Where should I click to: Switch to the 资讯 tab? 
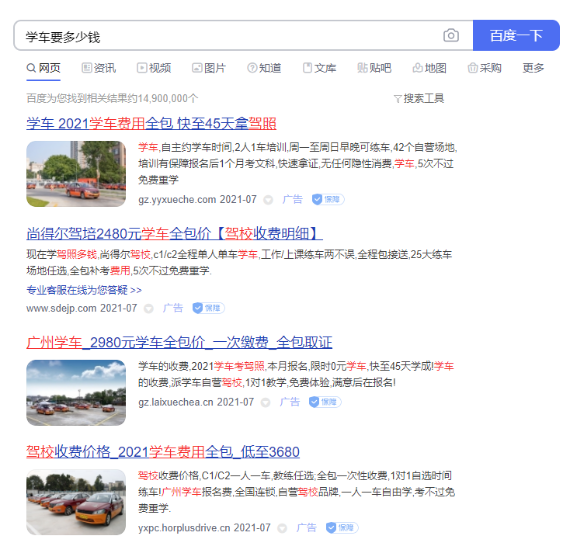tap(99, 68)
